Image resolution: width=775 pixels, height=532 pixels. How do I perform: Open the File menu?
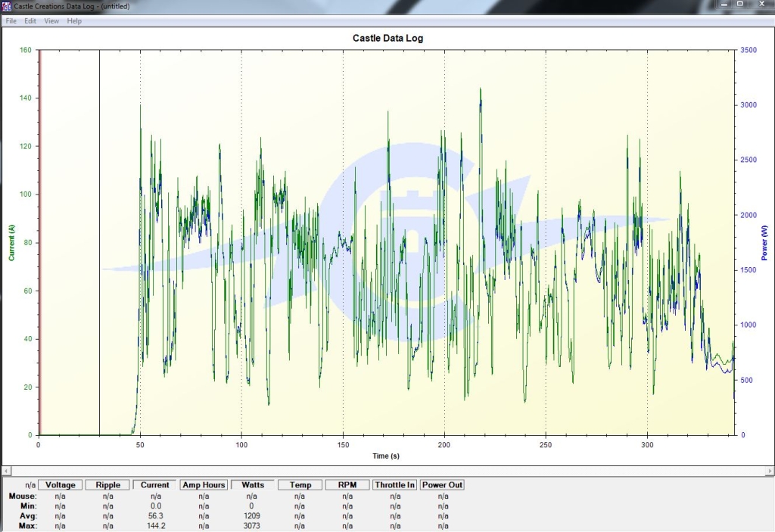[x=11, y=20]
